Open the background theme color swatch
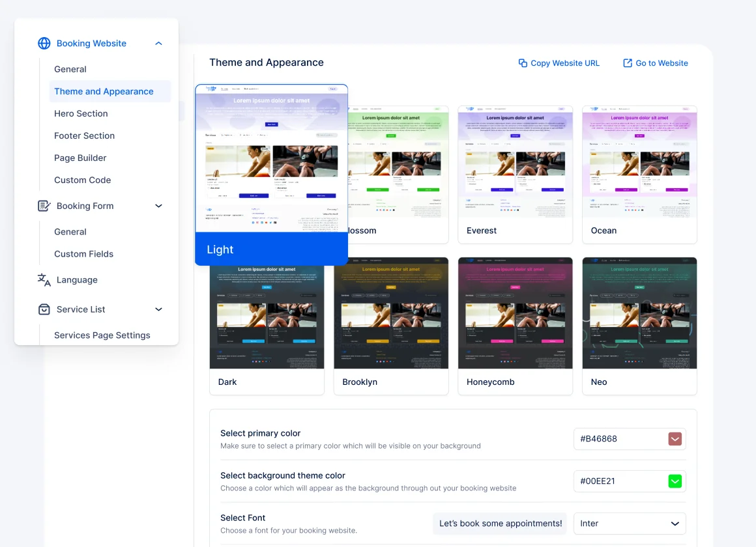Viewport: 756px width, 547px height. 675,481
